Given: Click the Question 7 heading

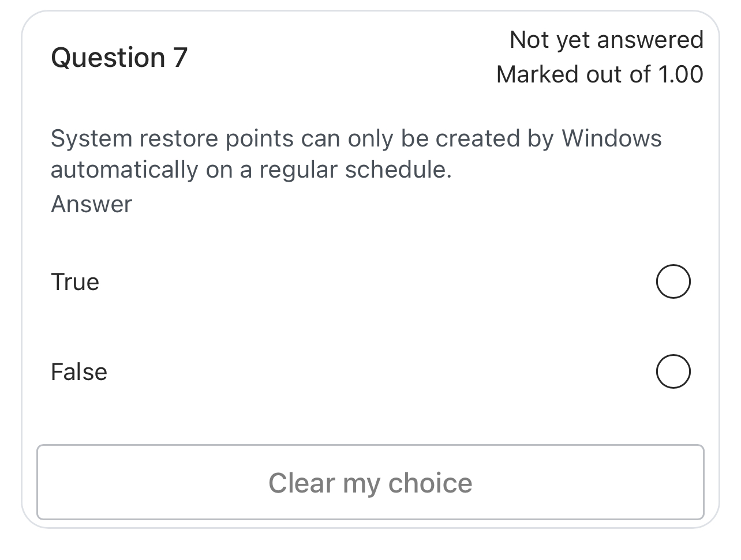Looking at the screenshot, I should point(118,57).
